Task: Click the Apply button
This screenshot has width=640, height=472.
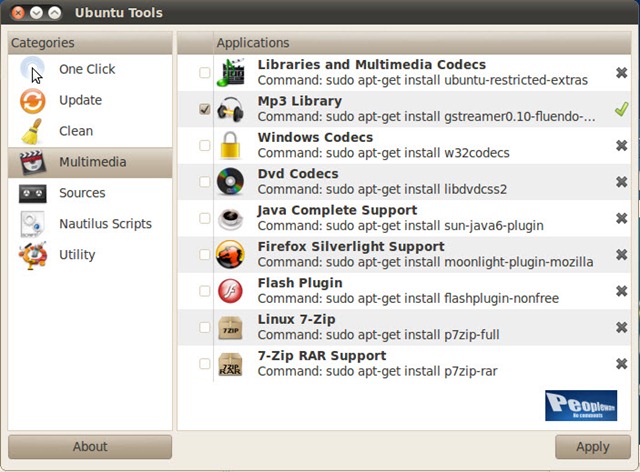Action: (x=593, y=447)
